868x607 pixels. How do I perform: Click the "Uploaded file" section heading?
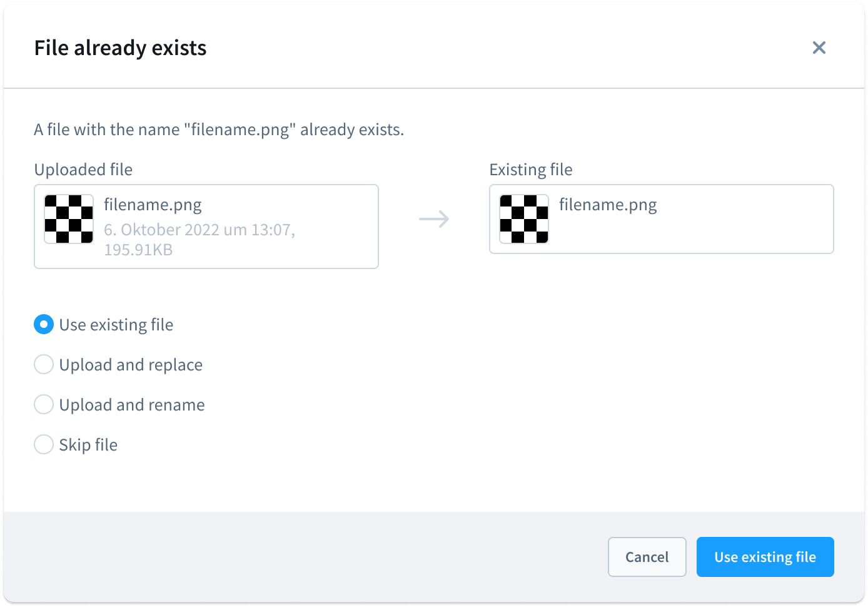[x=83, y=170]
